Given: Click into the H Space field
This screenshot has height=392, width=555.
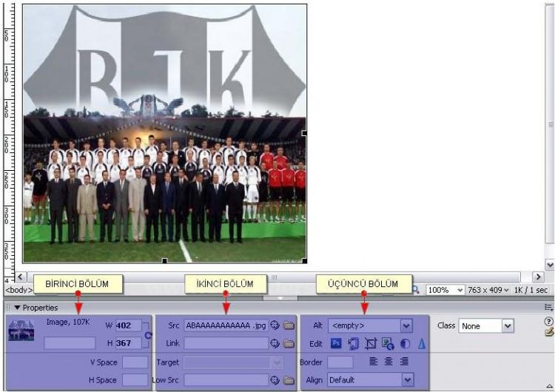Looking at the screenshot, I should point(135,380).
